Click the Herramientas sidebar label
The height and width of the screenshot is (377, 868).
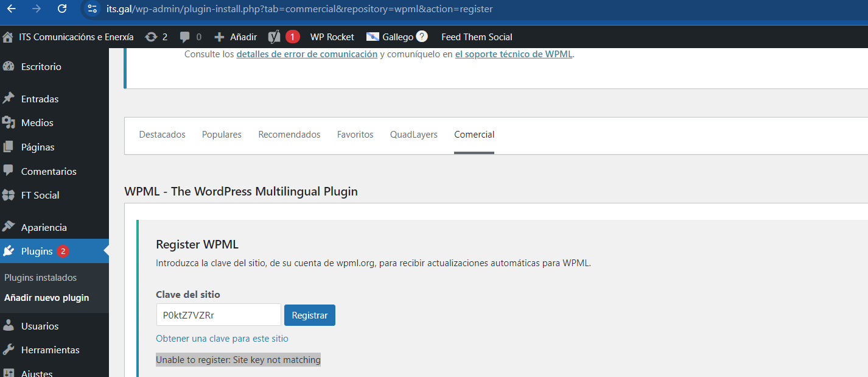point(50,350)
